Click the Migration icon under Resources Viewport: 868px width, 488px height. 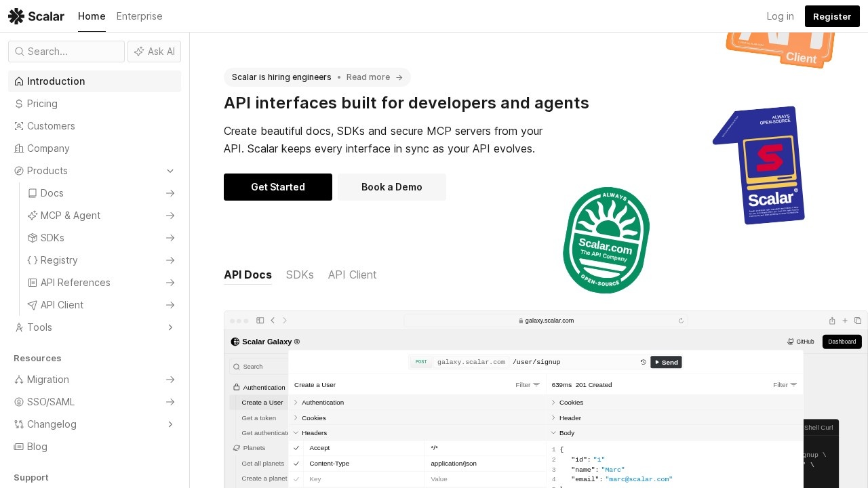tap(19, 380)
